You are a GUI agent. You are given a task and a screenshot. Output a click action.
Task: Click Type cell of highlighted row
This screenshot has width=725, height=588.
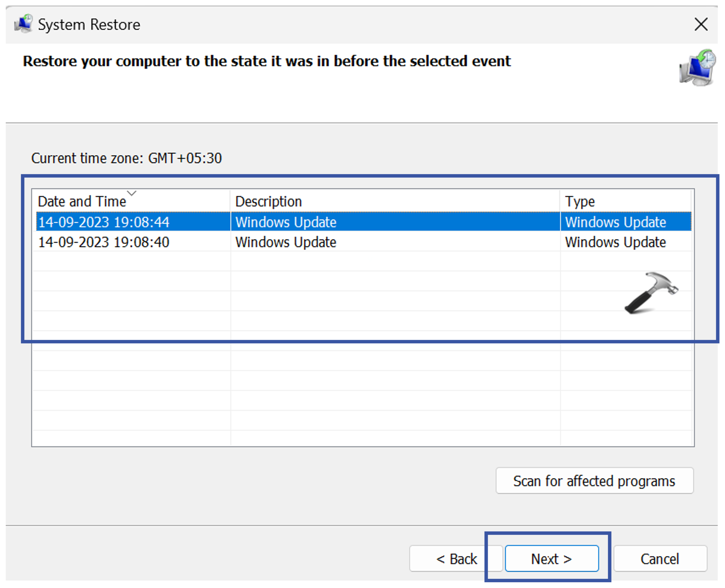pos(615,222)
